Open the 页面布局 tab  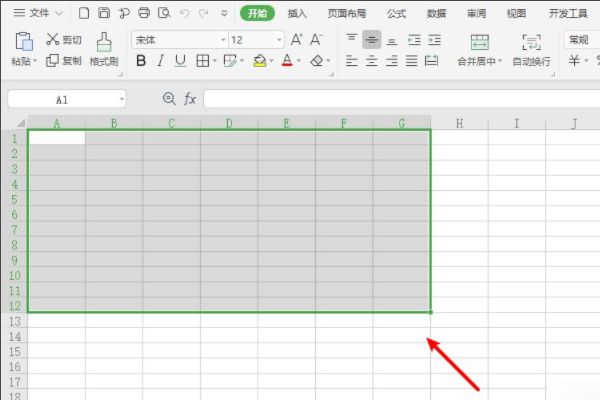[x=347, y=14]
